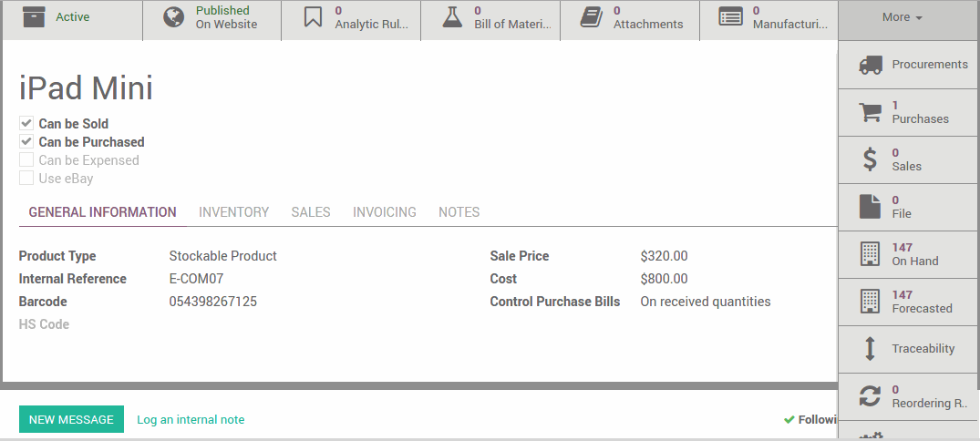Click the File document icon
Image resolution: width=980 pixels, height=441 pixels.
coord(870,207)
